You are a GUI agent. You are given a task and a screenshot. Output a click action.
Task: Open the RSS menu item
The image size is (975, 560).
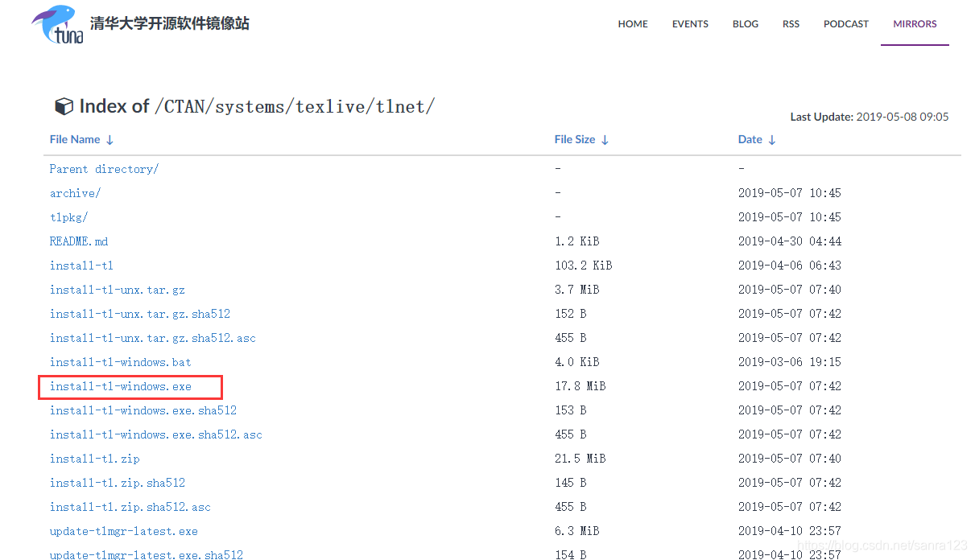coord(791,24)
